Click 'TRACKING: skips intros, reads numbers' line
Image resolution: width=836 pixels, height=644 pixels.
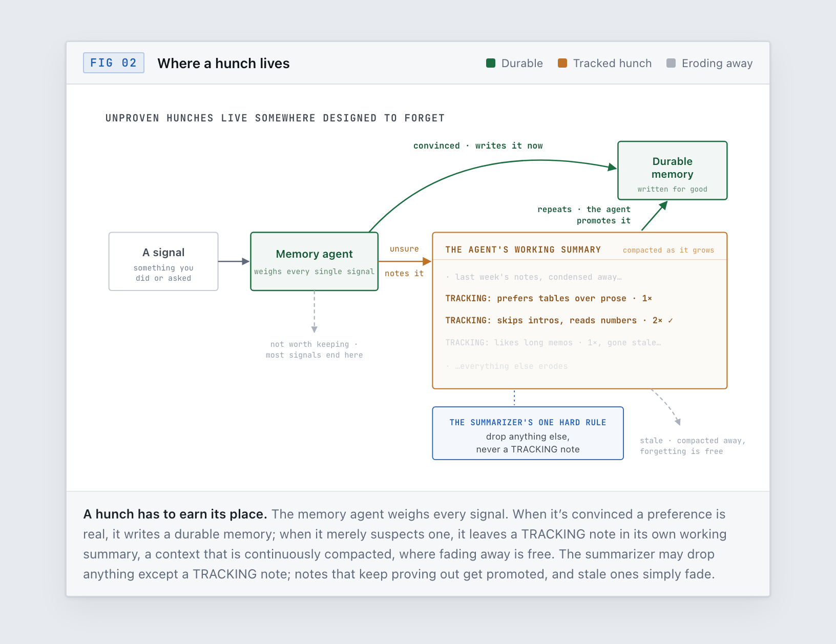pyautogui.click(x=559, y=321)
